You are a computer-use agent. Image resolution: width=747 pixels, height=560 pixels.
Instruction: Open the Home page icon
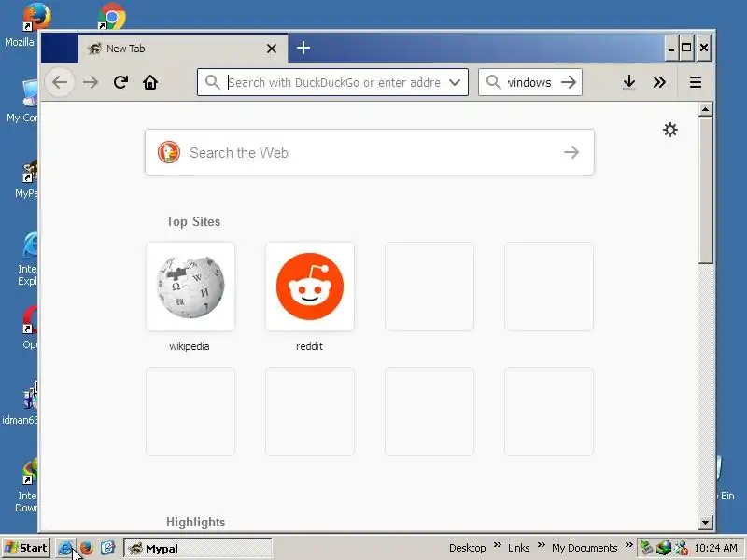point(150,82)
